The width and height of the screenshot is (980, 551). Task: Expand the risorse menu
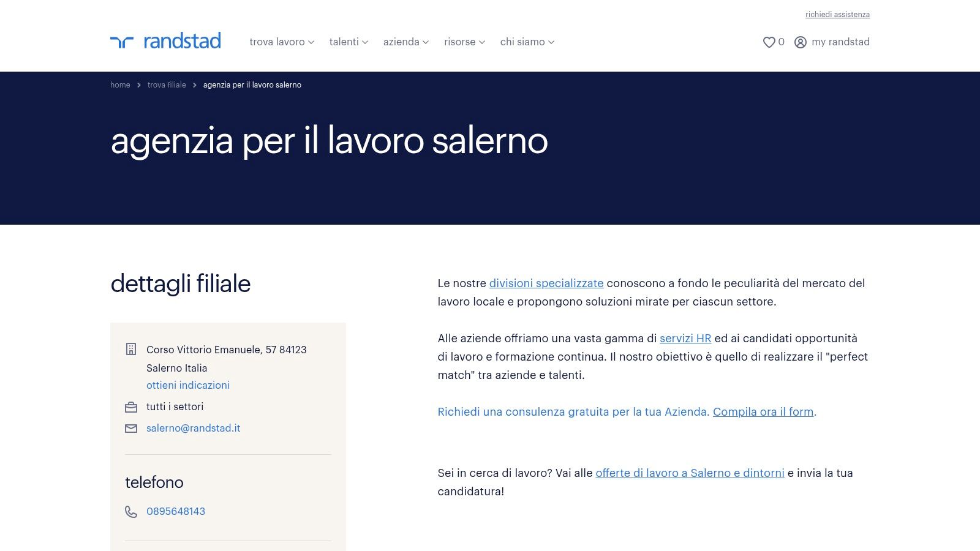click(464, 42)
